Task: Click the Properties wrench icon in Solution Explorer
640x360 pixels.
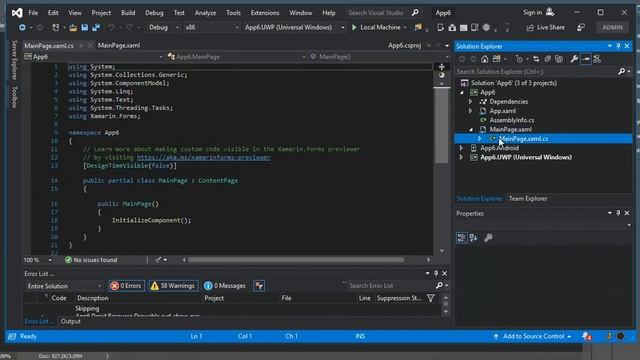Action: pyautogui.click(x=574, y=59)
